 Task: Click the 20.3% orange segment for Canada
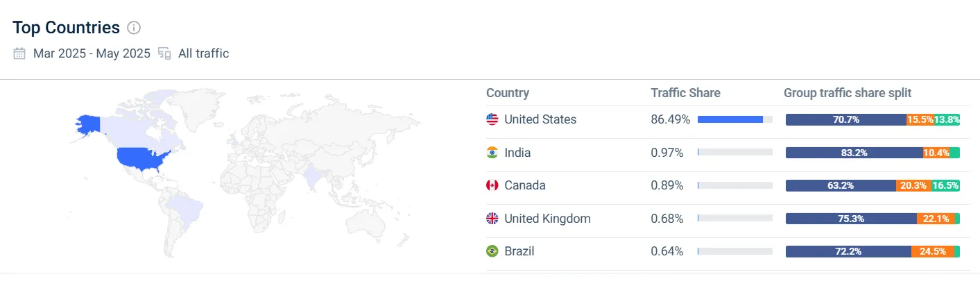(x=911, y=185)
